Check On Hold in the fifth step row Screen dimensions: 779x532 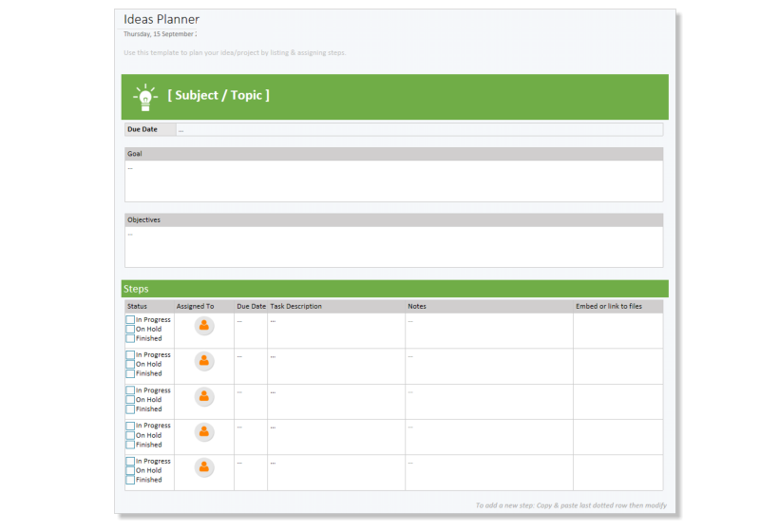(x=130, y=470)
